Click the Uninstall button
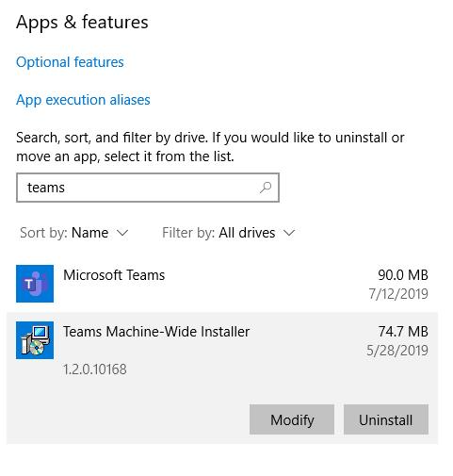 pos(386,419)
